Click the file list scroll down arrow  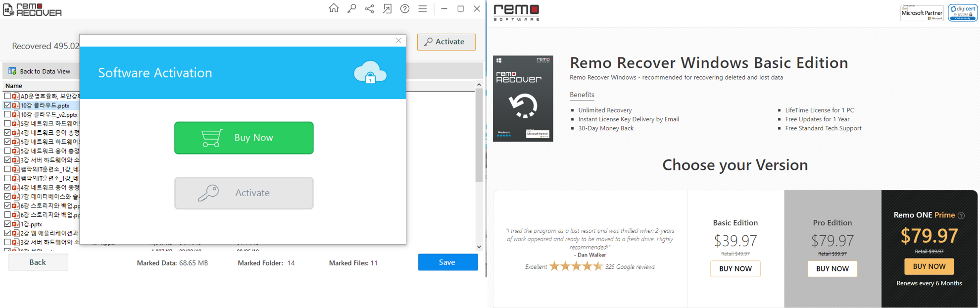(479, 247)
